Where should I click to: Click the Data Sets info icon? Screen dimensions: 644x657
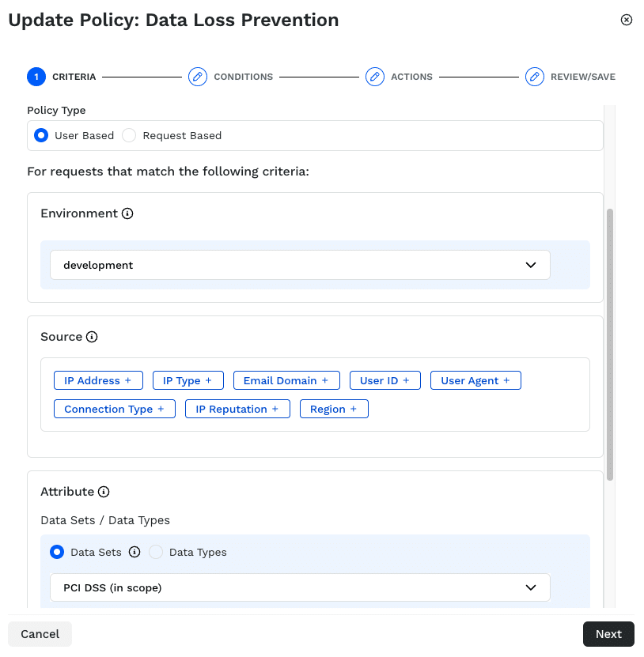tap(134, 552)
